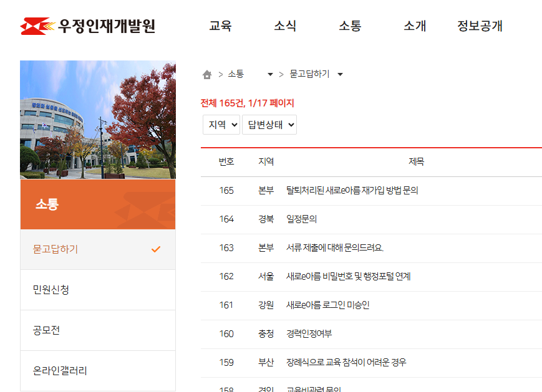Open post 서류 제출에 대해 문의드려요.
The height and width of the screenshot is (392, 542).
point(335,247)
